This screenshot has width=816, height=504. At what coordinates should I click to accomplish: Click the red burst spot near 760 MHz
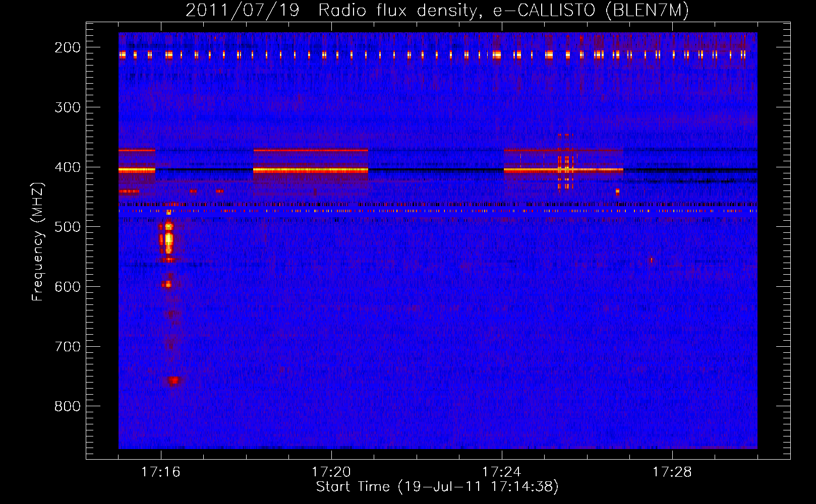(173, 381)
